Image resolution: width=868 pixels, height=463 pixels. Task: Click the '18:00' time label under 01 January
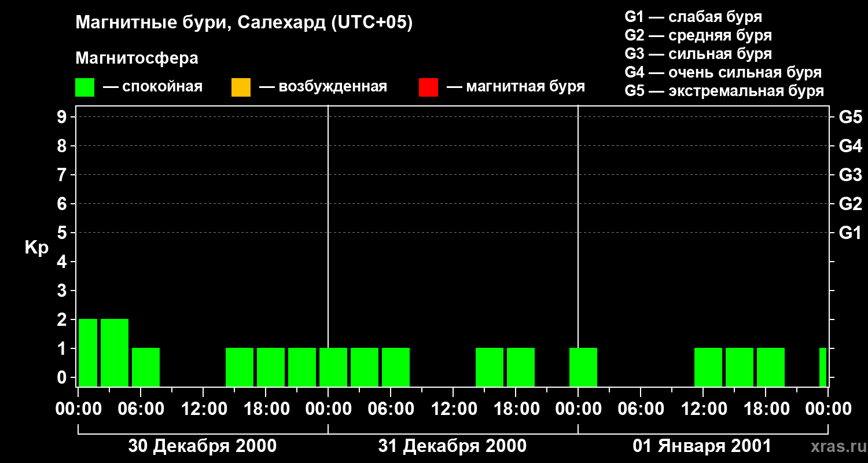(766, 409)
